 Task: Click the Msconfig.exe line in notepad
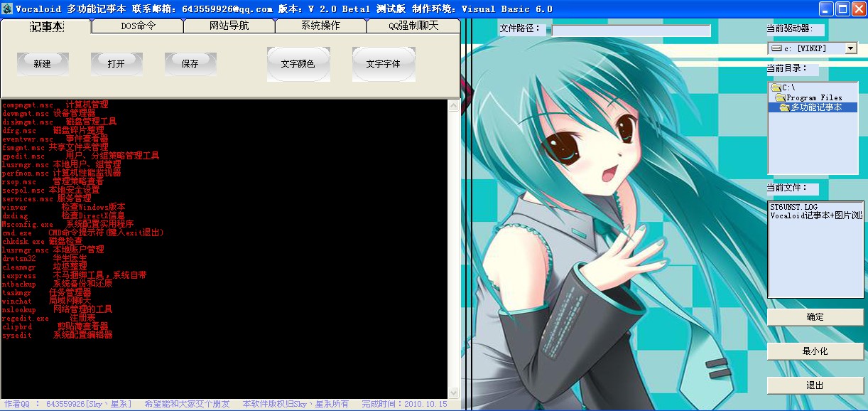(x=68, y=224)
